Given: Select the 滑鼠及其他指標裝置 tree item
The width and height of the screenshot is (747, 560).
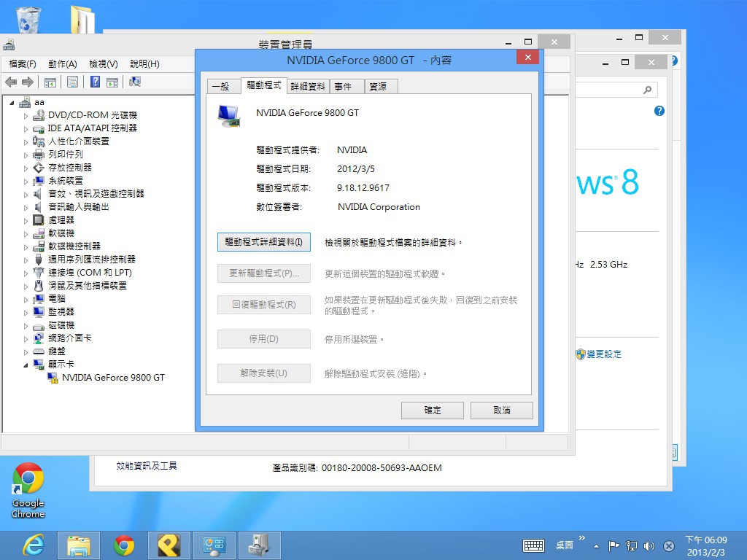Looking at the screenshot, I should point(88,286).
